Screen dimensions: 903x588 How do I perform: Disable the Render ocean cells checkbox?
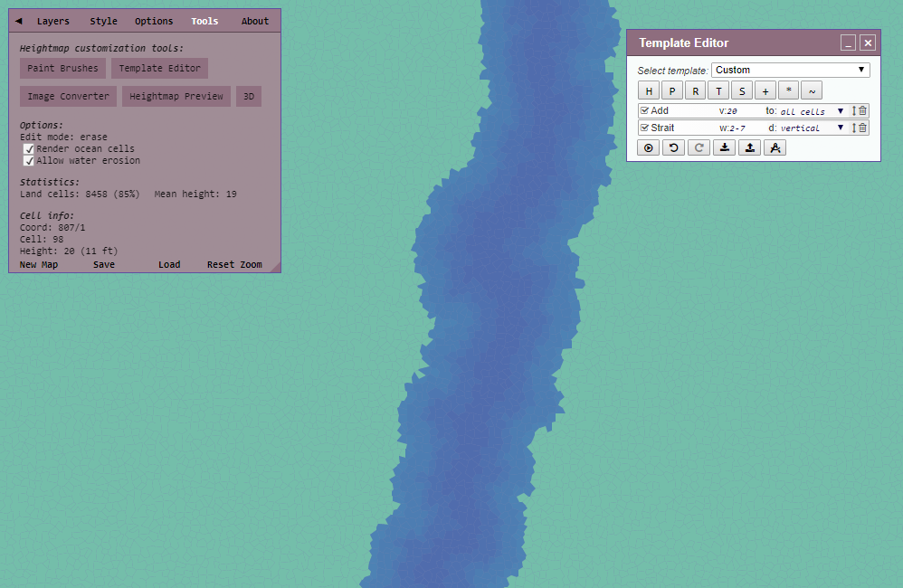click(x=29, y=148)
